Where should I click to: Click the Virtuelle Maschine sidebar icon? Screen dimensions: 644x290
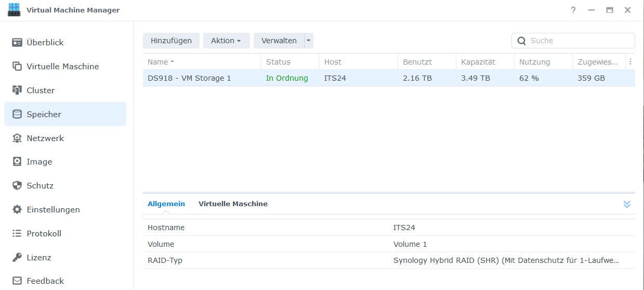[17, 67]
